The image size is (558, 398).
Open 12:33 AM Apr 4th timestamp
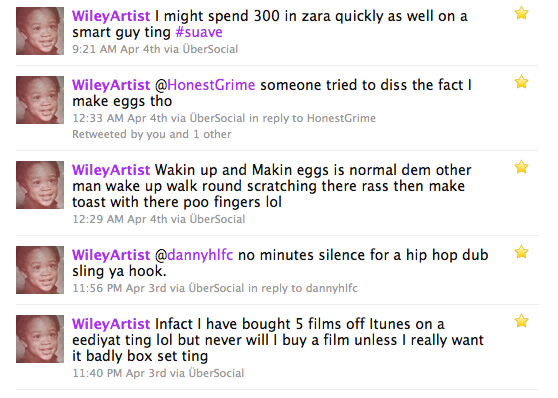[x=120, y=118]
